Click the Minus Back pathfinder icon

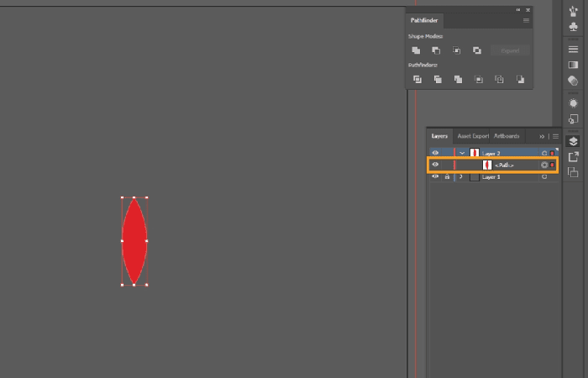520,79
